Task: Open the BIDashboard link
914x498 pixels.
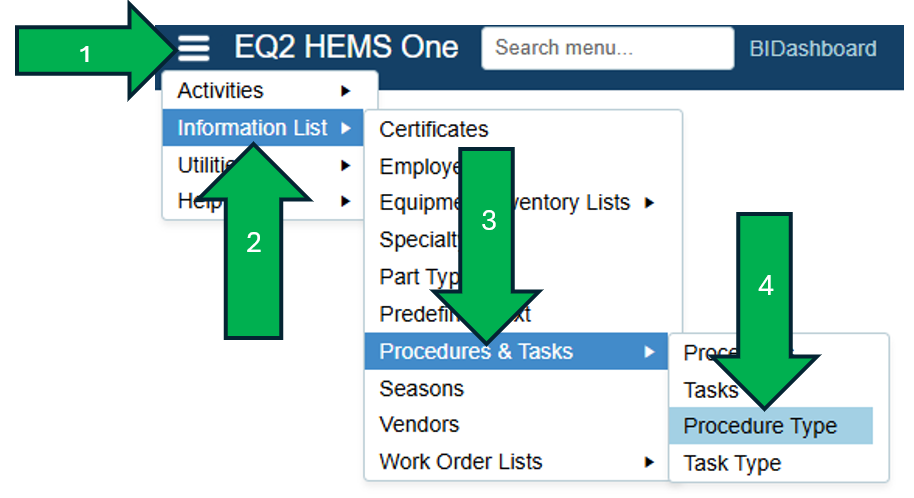Action: coord(812,48)
